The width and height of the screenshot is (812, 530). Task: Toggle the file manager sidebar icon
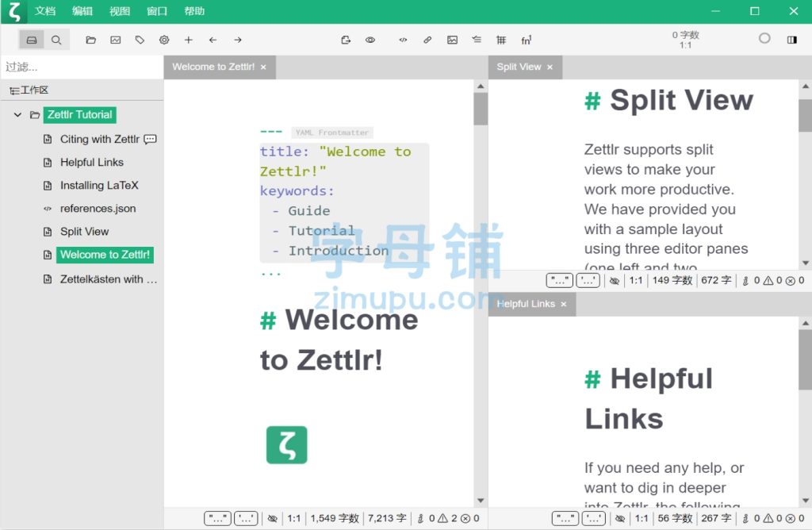point(32,40)
